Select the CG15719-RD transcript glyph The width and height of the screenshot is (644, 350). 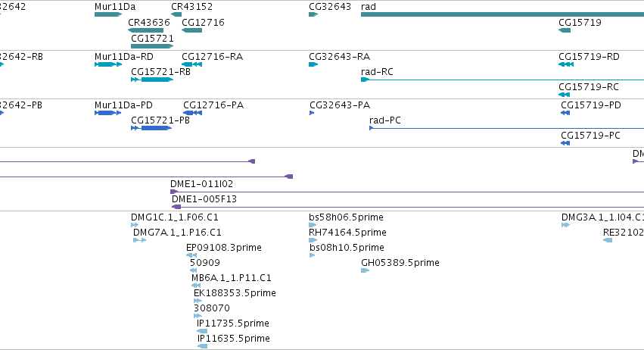pos(566,64)
